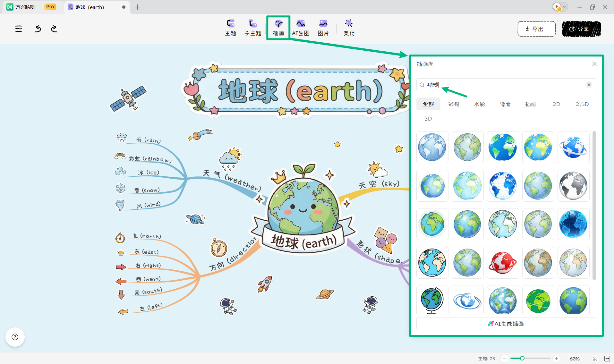Select the 水彩 style filter
614x364 pixels.
(x=480, y=104)
